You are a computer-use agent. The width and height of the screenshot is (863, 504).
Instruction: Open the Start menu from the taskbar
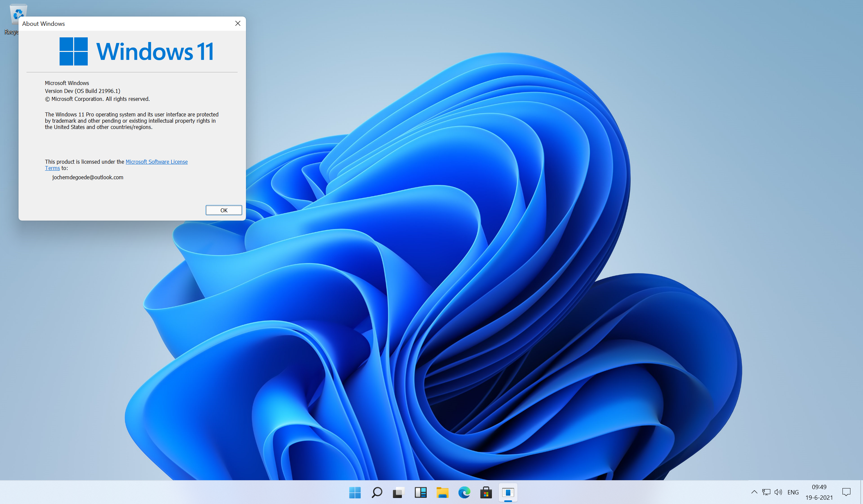(x=355, y=492)
